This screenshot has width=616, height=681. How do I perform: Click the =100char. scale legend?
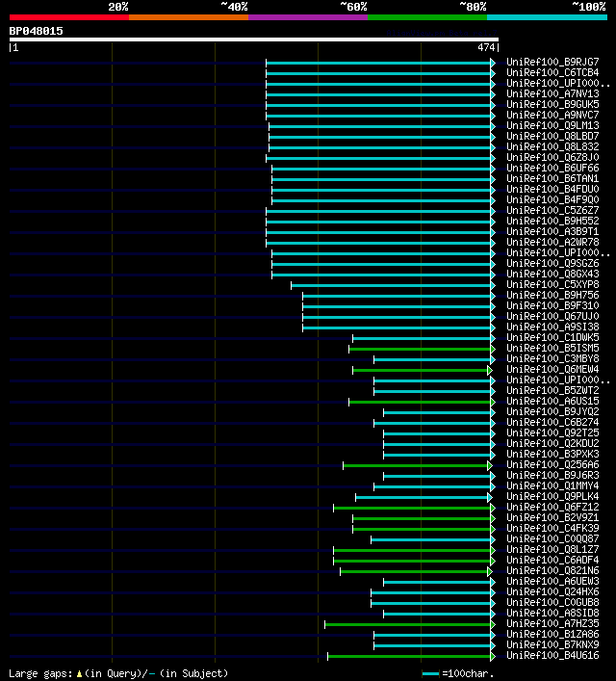(x=458, y=673)
